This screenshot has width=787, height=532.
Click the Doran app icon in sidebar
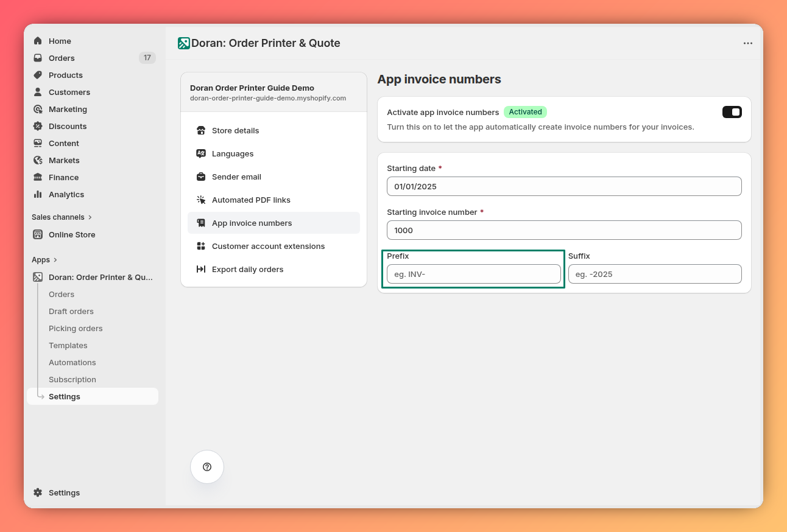click(38, 277)
